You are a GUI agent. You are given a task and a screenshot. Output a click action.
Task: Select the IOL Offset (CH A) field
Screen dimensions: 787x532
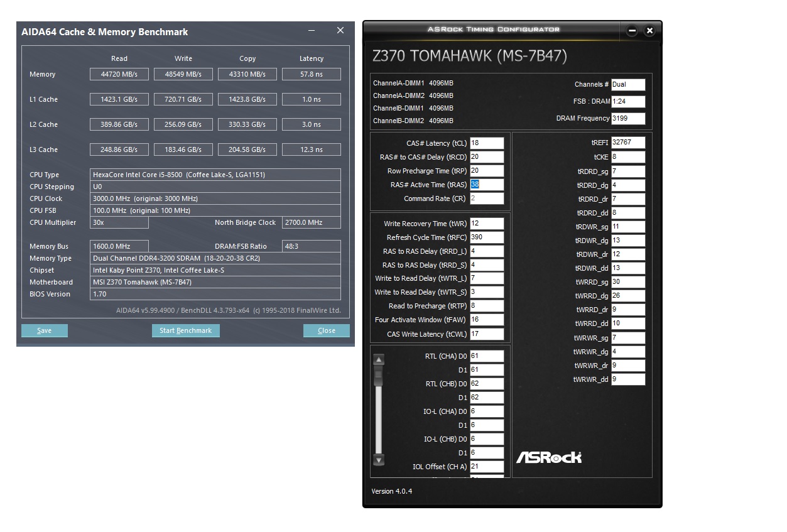[487, 467]
